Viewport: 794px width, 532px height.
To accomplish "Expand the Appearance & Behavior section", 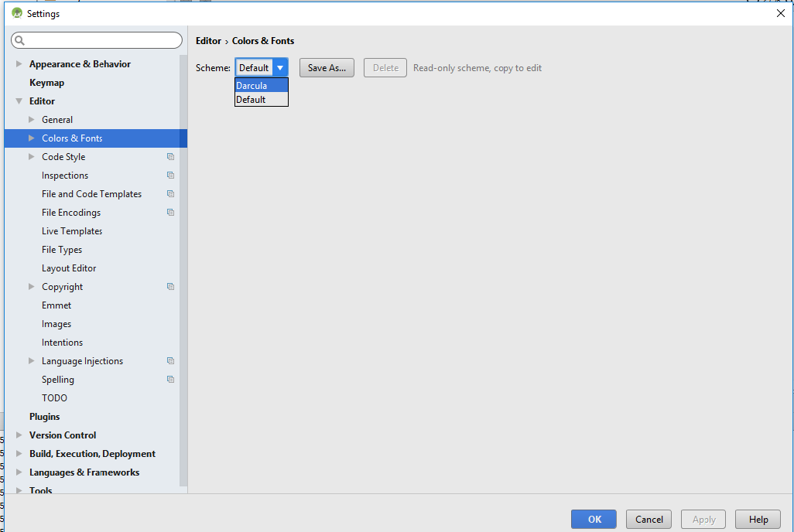I will pyautogui.click(x=19, y=63).
